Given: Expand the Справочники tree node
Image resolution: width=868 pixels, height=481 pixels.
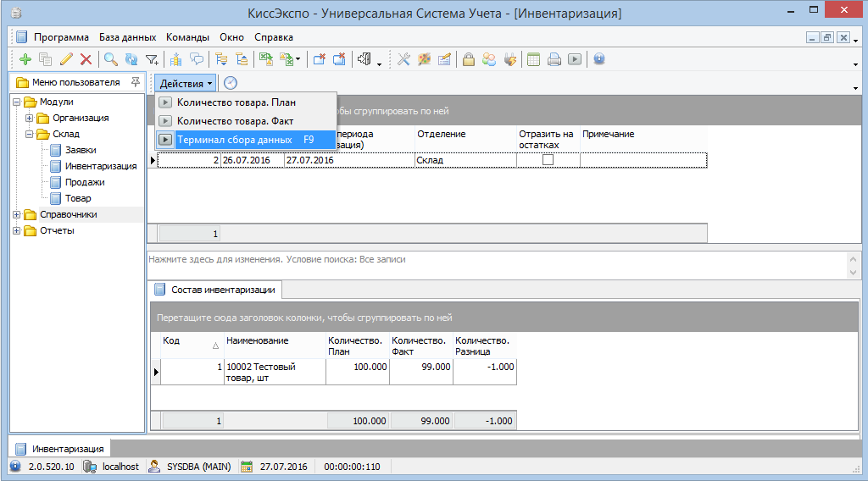Looking at the screenshot, I should pyautogui.click(x=16, y=215).
